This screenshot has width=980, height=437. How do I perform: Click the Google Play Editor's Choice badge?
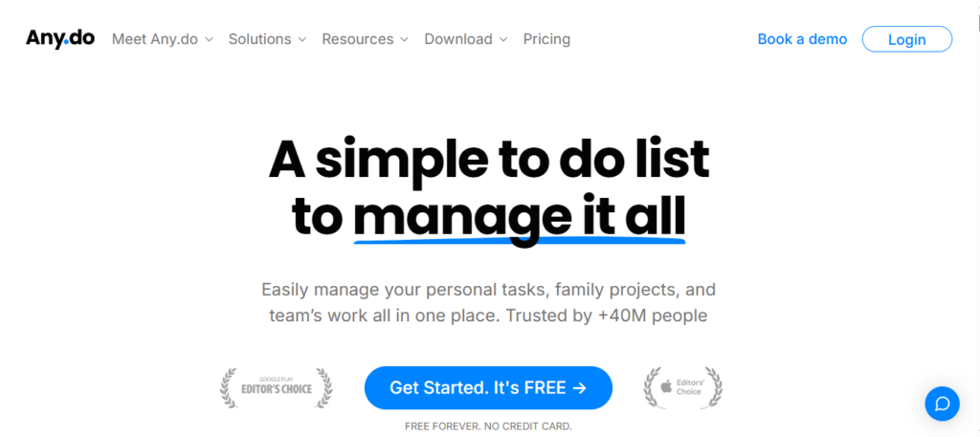277,387
